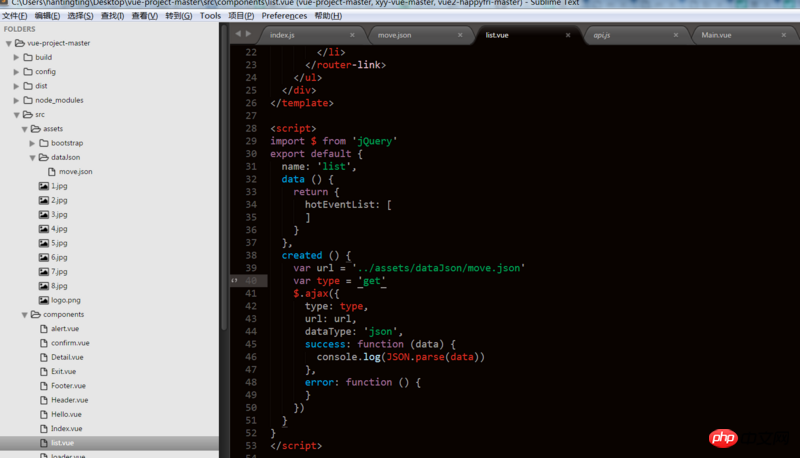Image resolution: width=800 pixels, height=458 pixels.
Task: Click 'jQuery' string on line 29
Action: click(x=374, y=141)
